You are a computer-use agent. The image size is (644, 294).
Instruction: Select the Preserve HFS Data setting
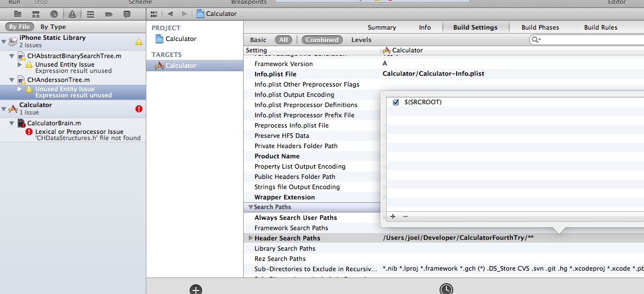pos(282,136)
